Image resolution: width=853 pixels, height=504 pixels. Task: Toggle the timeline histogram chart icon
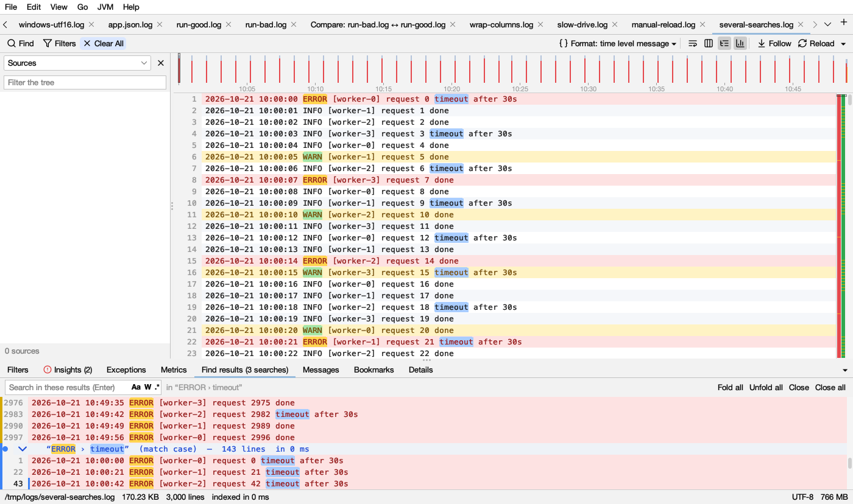tap(740, 43)
